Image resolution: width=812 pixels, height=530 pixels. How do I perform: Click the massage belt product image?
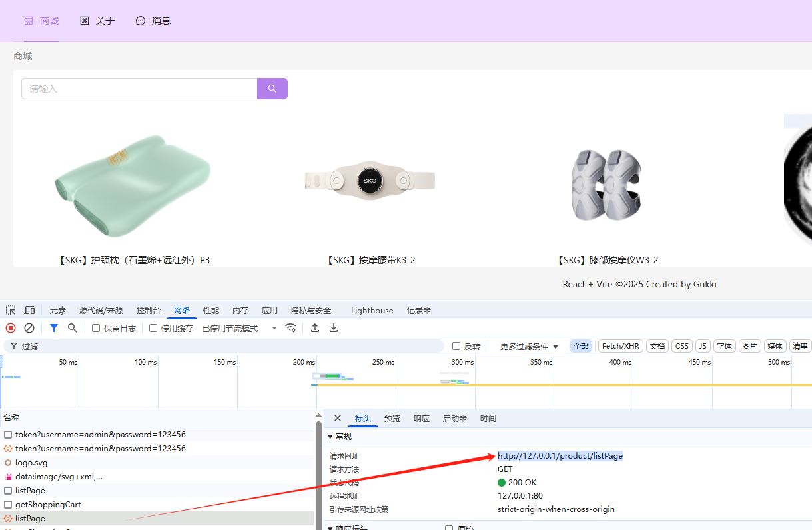pyautogui.click(x=370, y=180)
